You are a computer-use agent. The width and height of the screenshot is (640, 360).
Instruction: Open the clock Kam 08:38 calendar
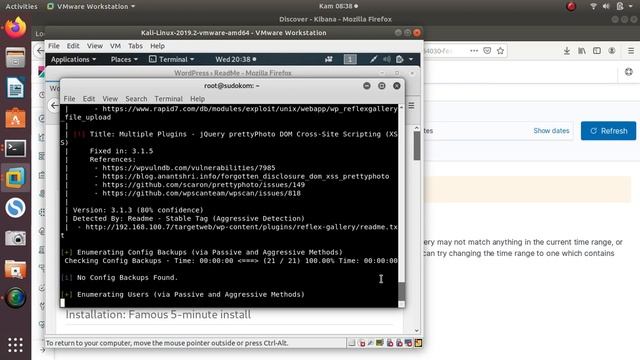coord(338,6)
